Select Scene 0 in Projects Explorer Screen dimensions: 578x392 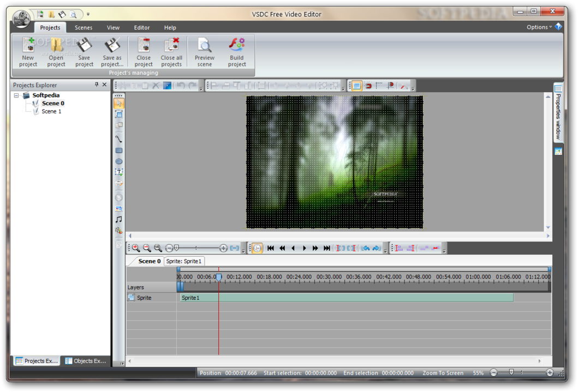53,103
